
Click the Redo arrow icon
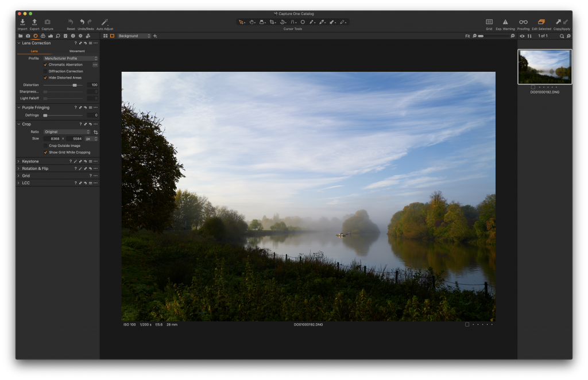[90, 22]
